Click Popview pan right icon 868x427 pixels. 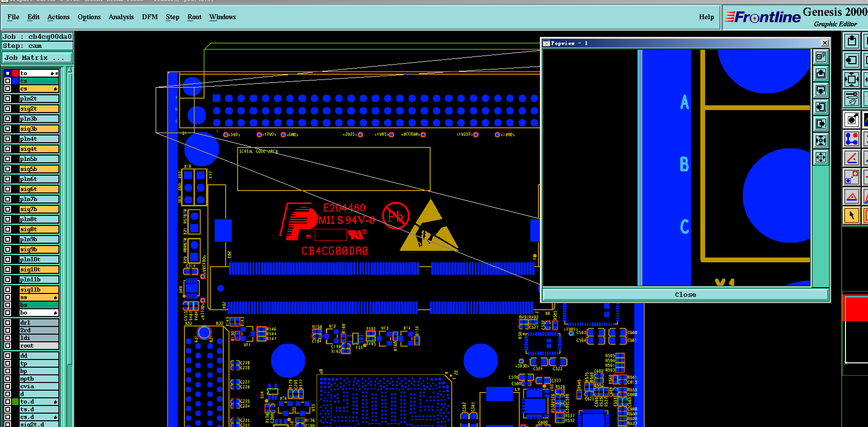click(x=821, y=124)
